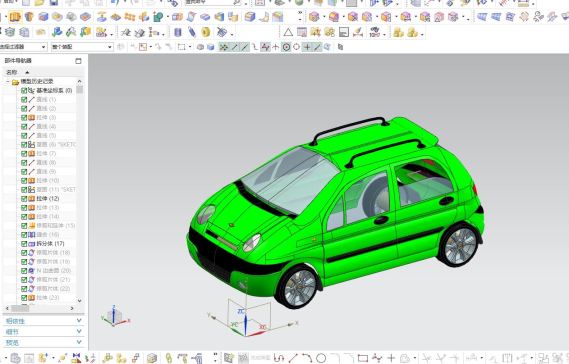Uncheck the 拉伸 (3) checkbox
Screen dimensions: 569x364
click(24, 118)
